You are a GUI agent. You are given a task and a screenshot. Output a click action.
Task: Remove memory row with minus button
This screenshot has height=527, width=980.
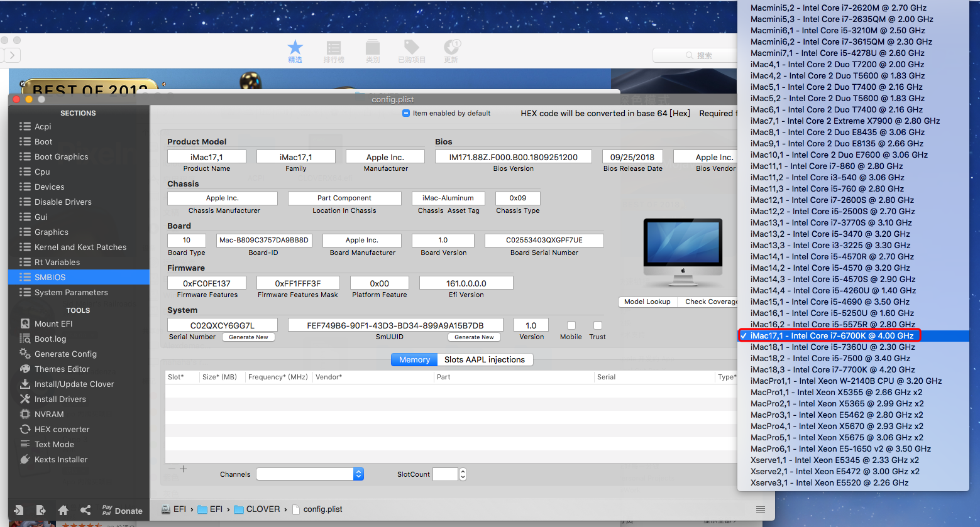pyautogui.click(x=172, y=469)
